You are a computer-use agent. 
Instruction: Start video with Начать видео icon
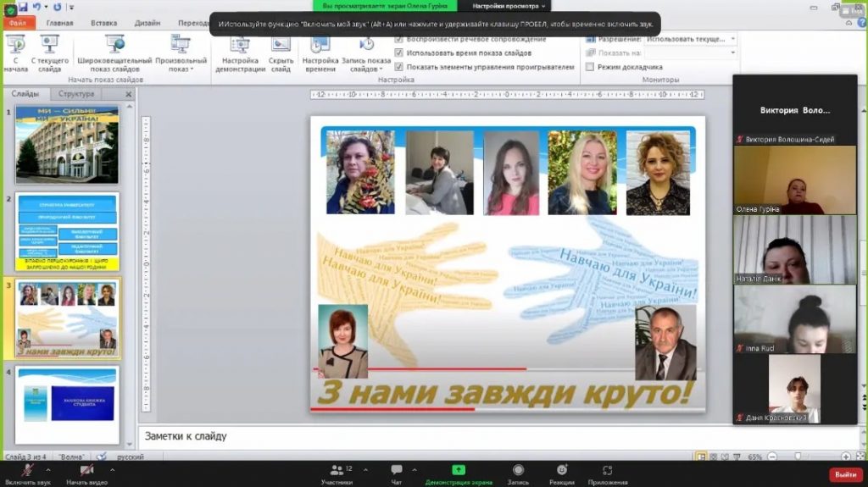tap(86, 470)
